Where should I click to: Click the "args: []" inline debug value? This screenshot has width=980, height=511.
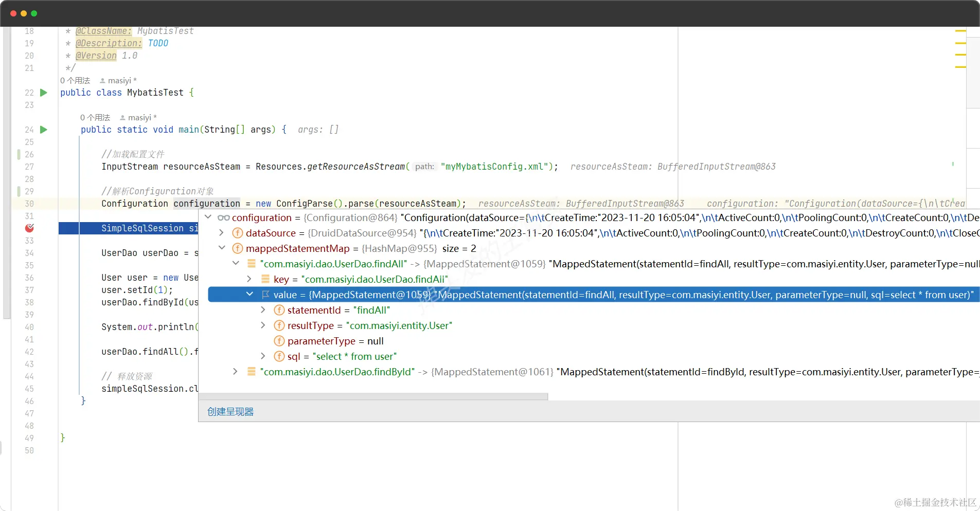click(318, 130)
